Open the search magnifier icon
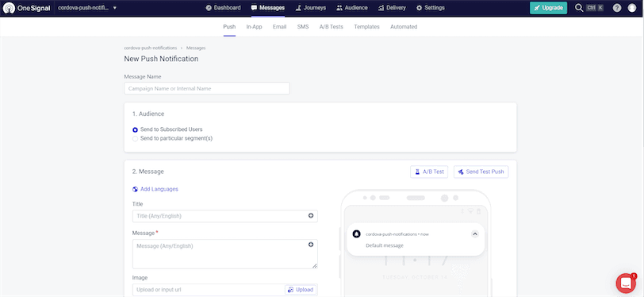644x297 pixels. coord(579,8)
